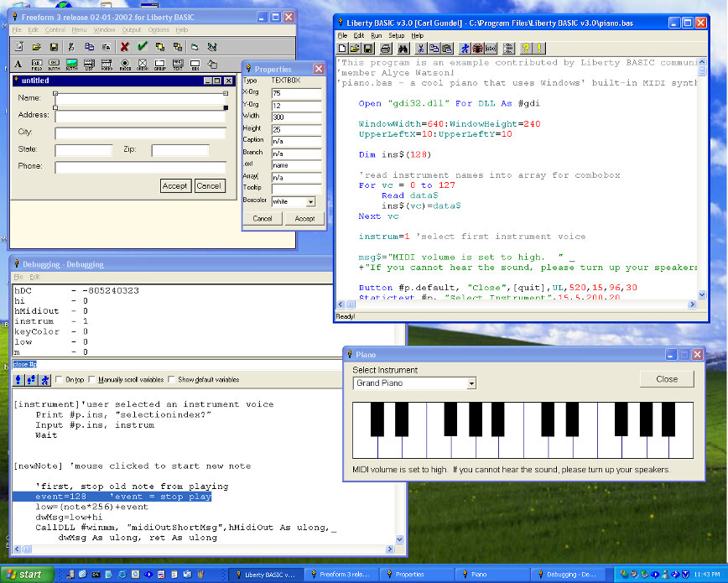Open the Edit menu in Debugging window
The height and width of the screenshot is (583, 728).
pyautogui.click(x=35, y=277)
